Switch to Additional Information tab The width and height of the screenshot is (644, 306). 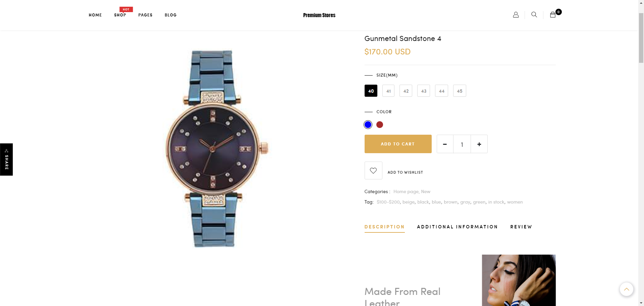tap(457, 227)
